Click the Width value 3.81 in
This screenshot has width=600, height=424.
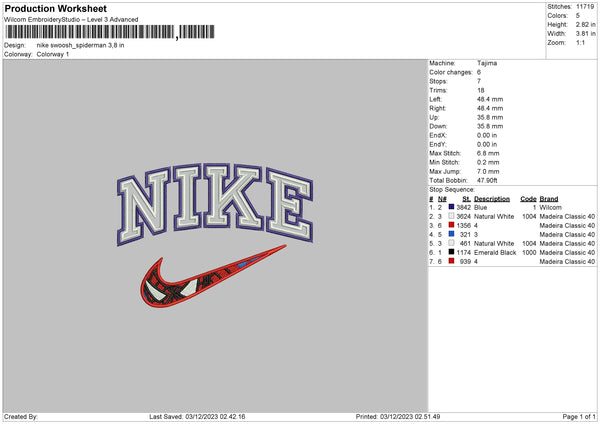click(585, 34)
